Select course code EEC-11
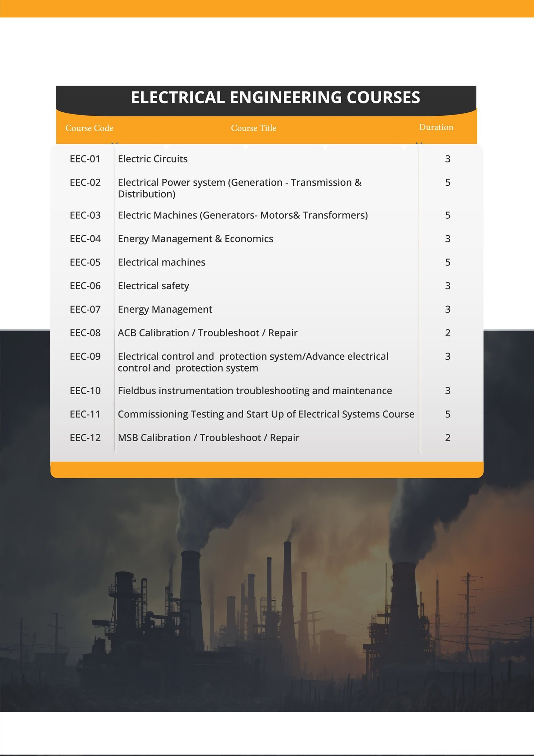Image resolution: width=534 pixels, height=756 pixels. pyautogui.click(x=85, y=414)
